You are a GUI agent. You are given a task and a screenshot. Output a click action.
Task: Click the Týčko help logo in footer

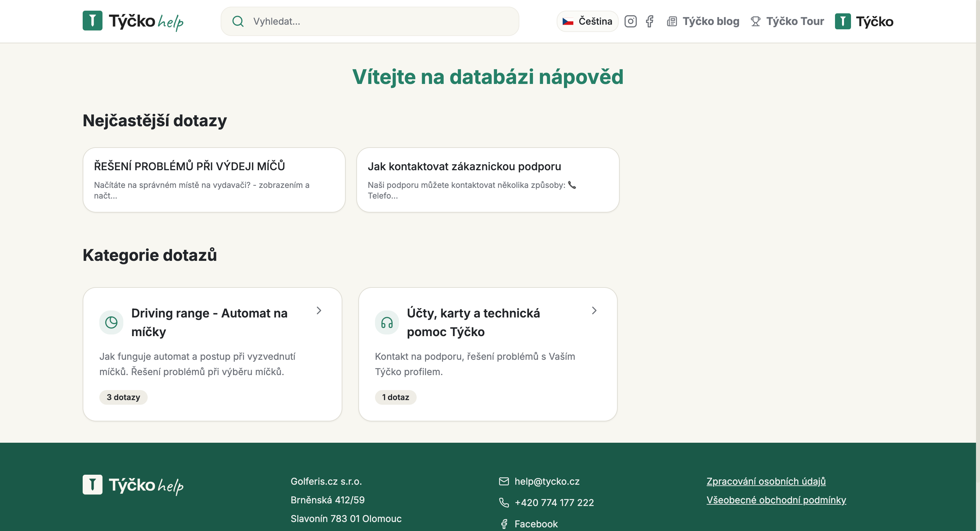[x=133, y=485]
